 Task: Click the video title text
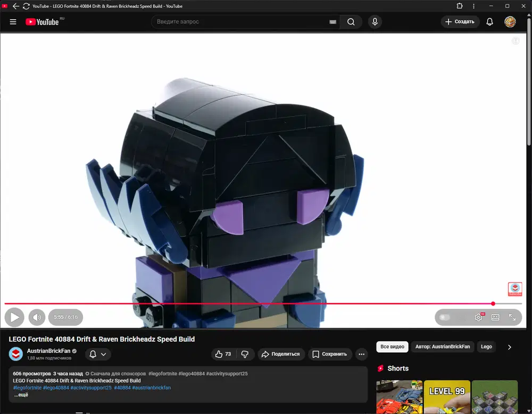coord(102,340)
